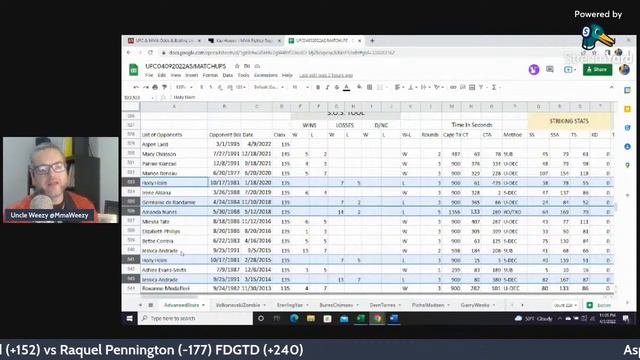Open the Data menu

point(228,76)
